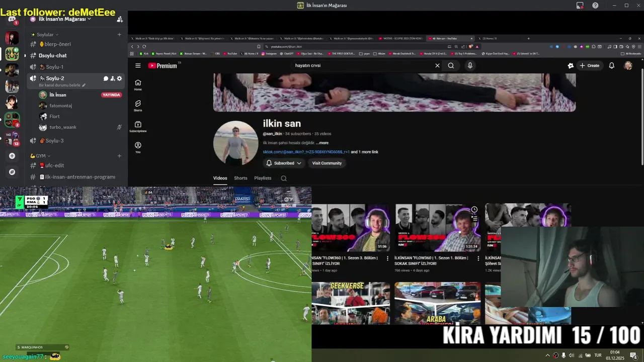The height and width of the screenshot is (362, 644).
Task: Open YouTube Shorts in sidebar
Action: 138,106
